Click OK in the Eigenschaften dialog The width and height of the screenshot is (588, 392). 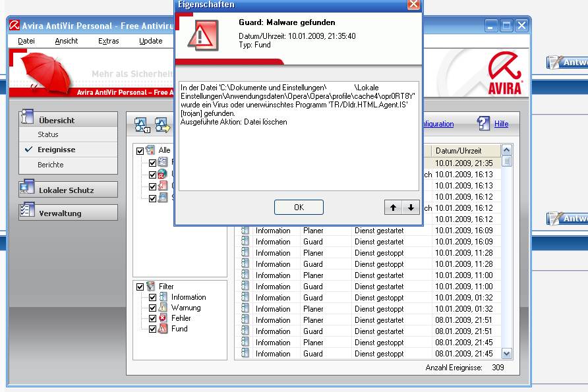point(299,208)
